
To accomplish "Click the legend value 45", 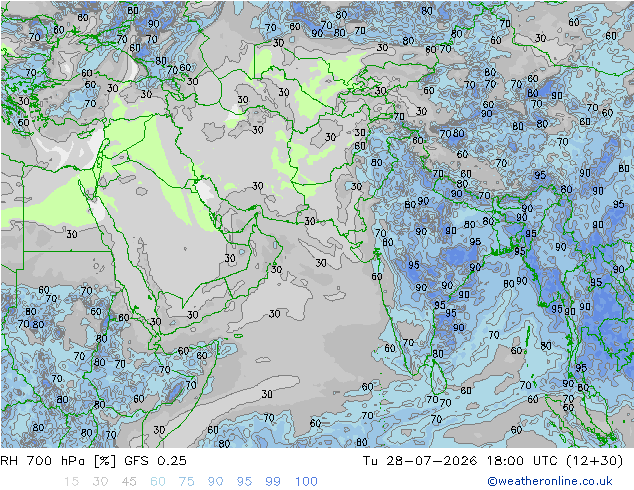I will 129,482.
